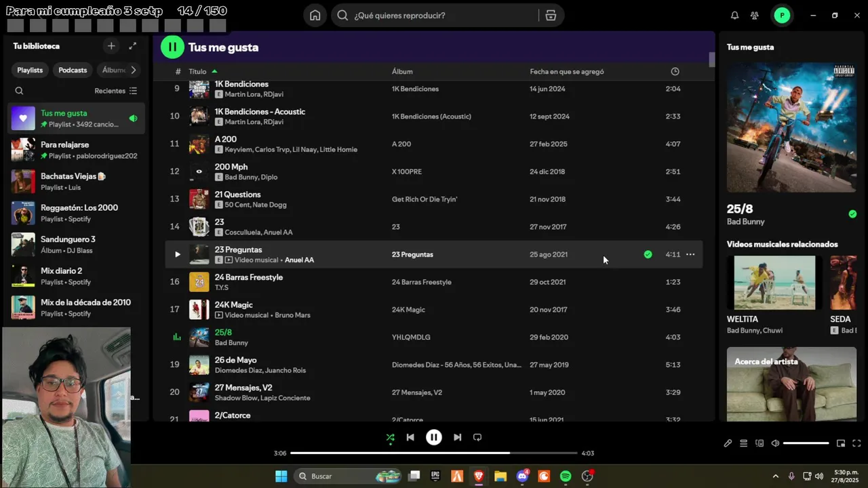The image size is (868, 488).
Task: Expand Tu biblioteca with the arrows icon
Action: (x=132, y=46)
